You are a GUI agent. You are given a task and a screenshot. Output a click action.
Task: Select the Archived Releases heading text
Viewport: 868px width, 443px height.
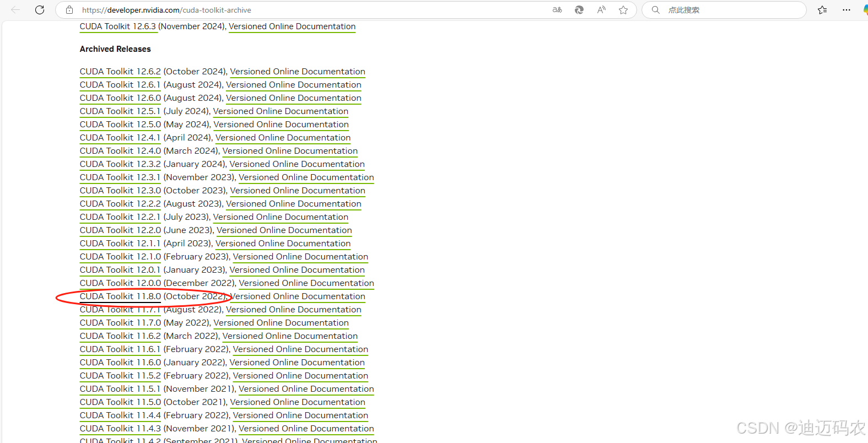coord(115,49)
